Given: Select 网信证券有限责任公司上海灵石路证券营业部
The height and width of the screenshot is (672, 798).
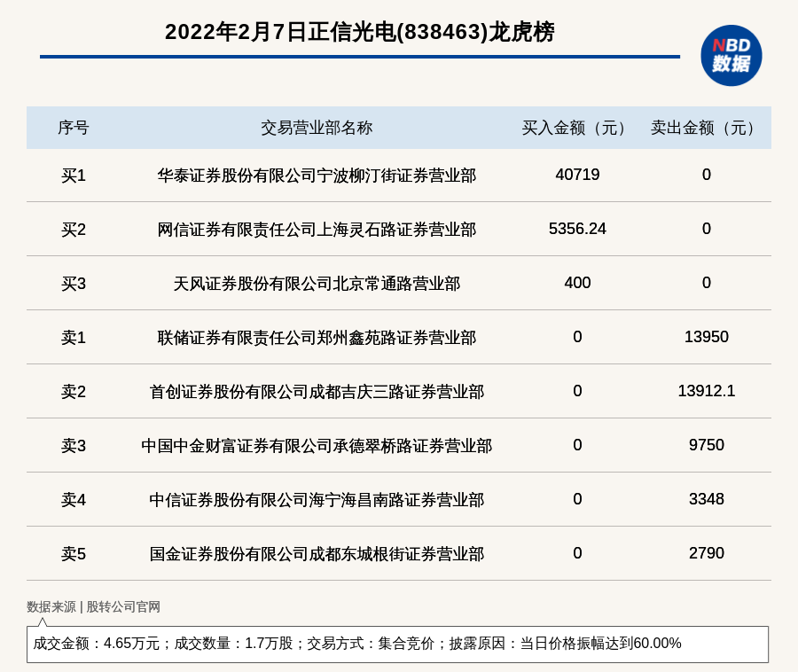Looking at the screenshot, I should point(317,230).
